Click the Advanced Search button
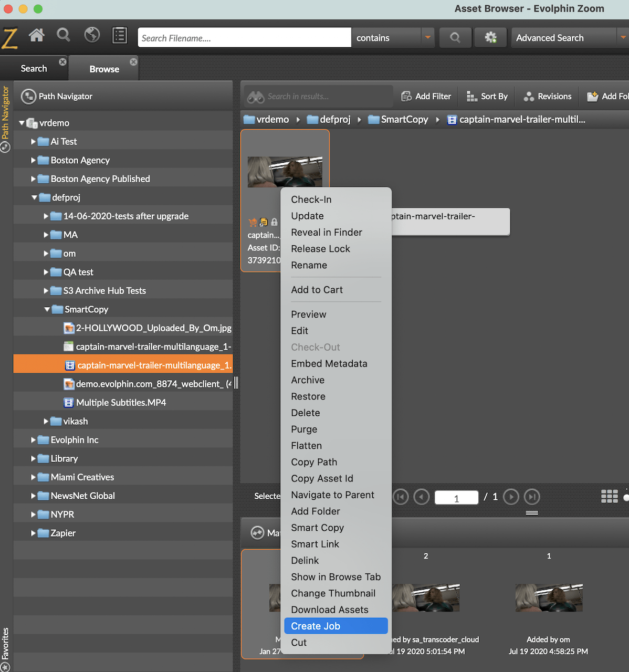 [564, 37]
